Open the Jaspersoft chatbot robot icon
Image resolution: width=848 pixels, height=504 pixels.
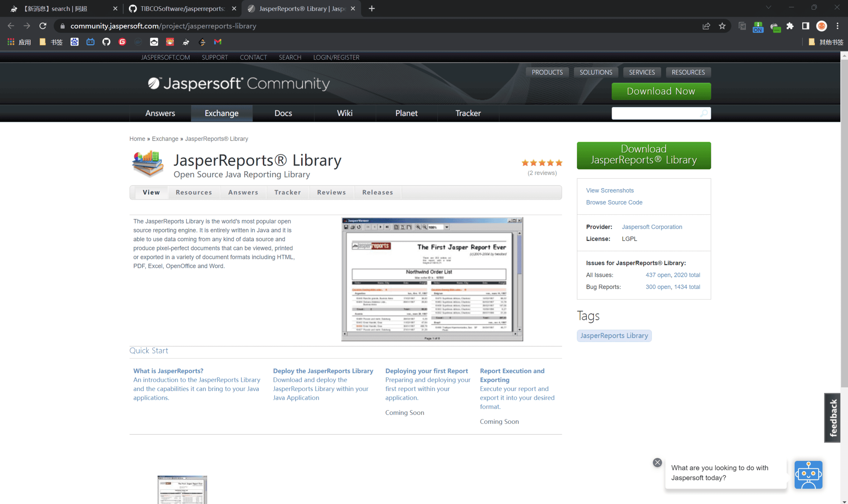pyautogui.click(x=808, y=475)
